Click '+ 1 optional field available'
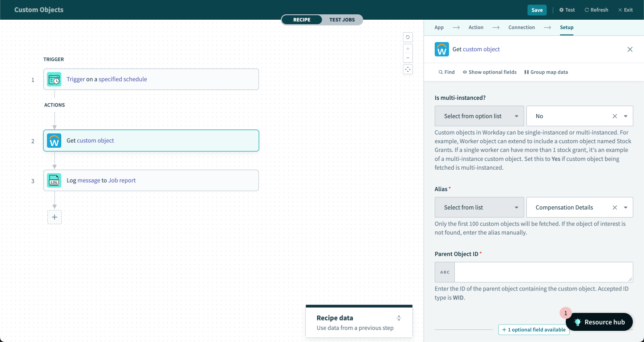 [x=534, y=329]
